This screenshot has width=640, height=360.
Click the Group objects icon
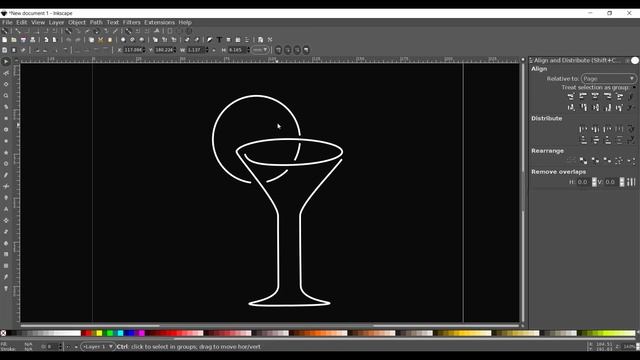pos(187,40)
